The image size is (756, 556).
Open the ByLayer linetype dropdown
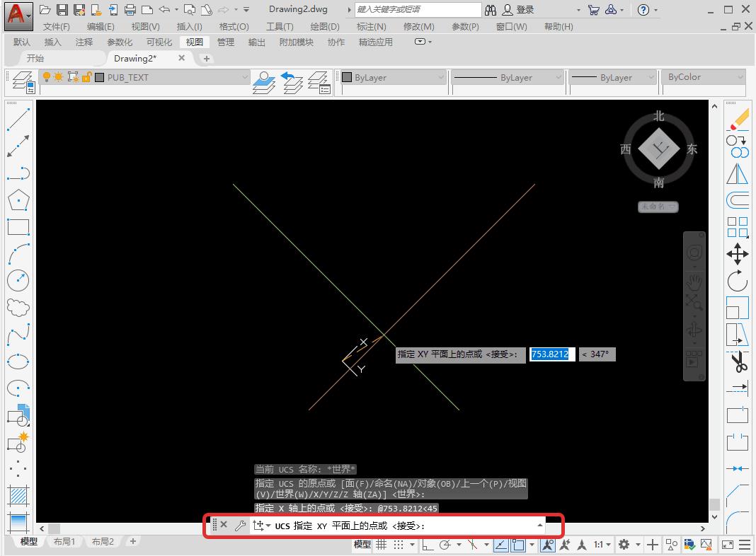pos(559,77)
